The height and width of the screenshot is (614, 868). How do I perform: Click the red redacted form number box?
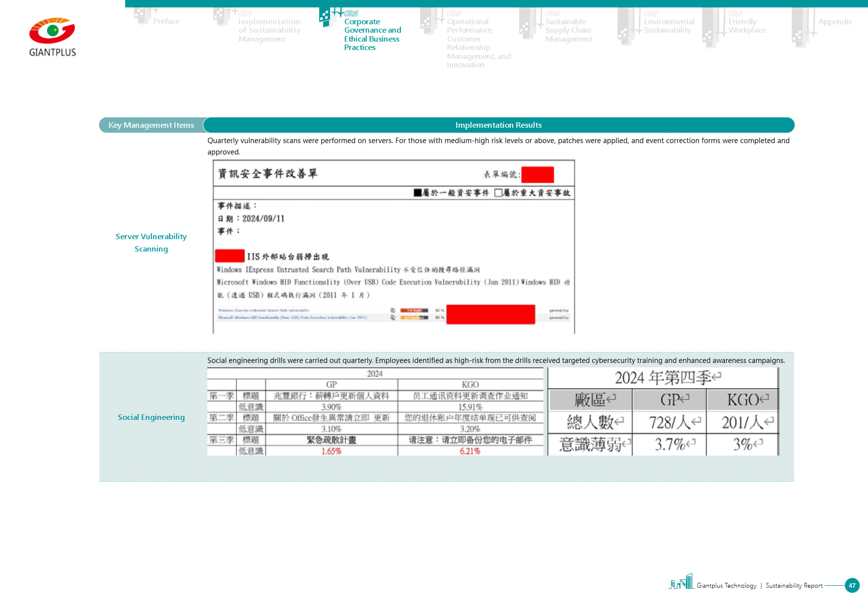537,174
